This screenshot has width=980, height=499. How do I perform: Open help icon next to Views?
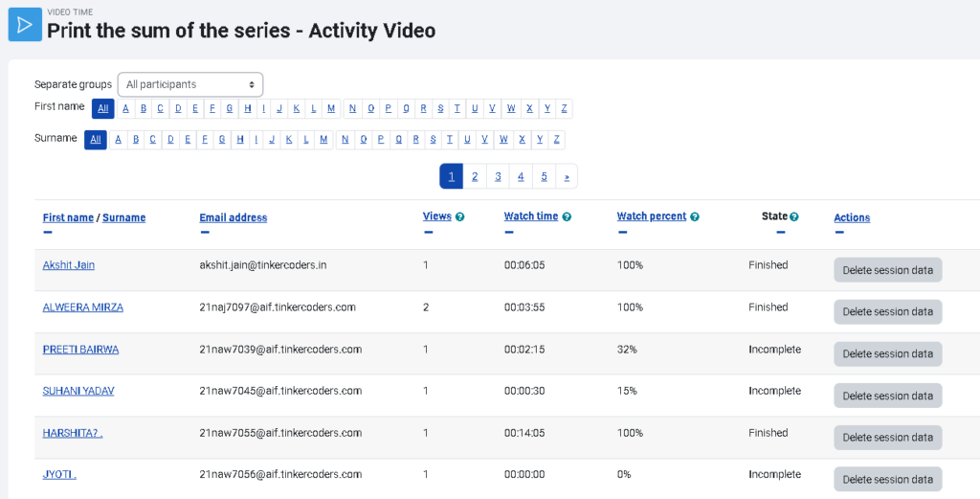(x=459, y=217)
